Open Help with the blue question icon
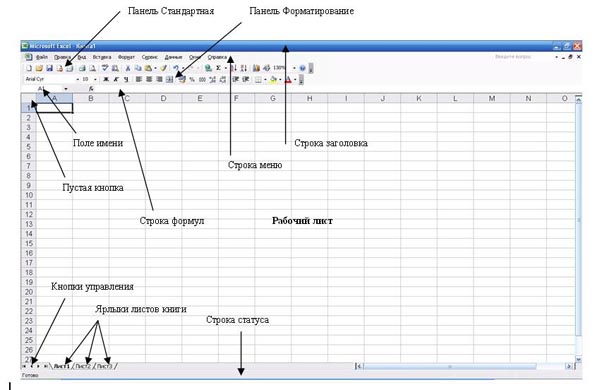The width and height of the screenshot is (600, 390). pos(303,68)
